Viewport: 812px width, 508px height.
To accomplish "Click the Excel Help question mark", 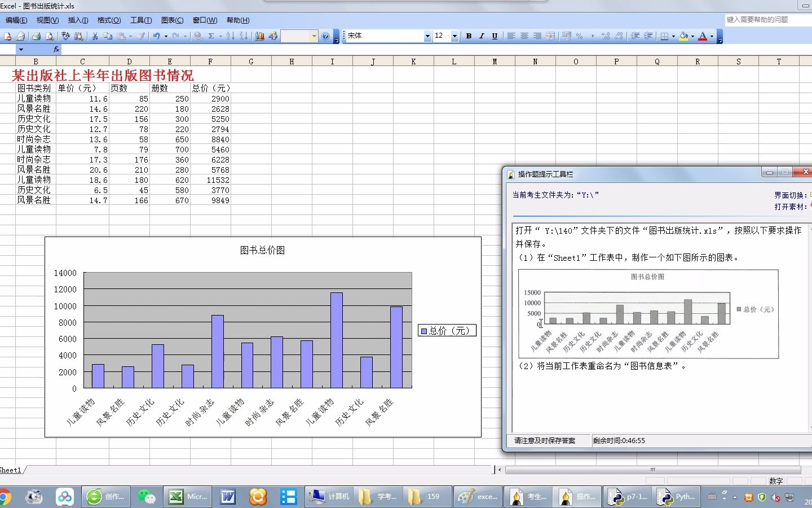I will pyautogui.click(x=325, y=36).
